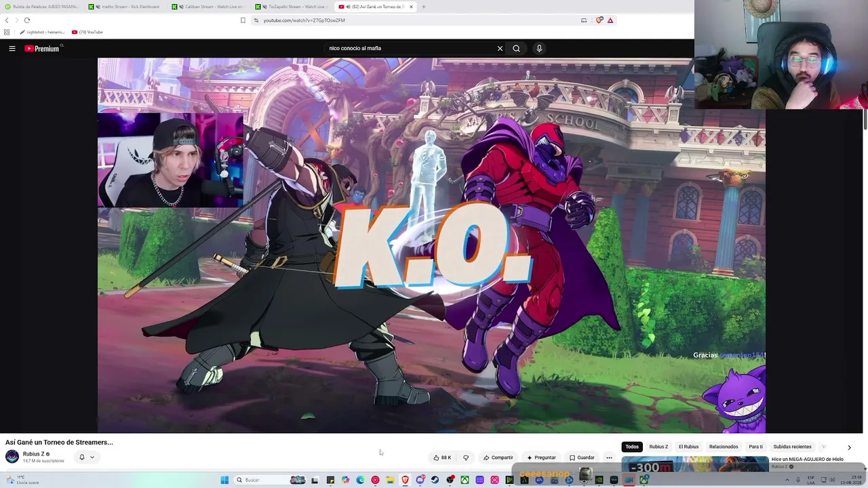The image size is (868, 488).
Task: Select the Para ti filter chip
Action: [755, 447]
